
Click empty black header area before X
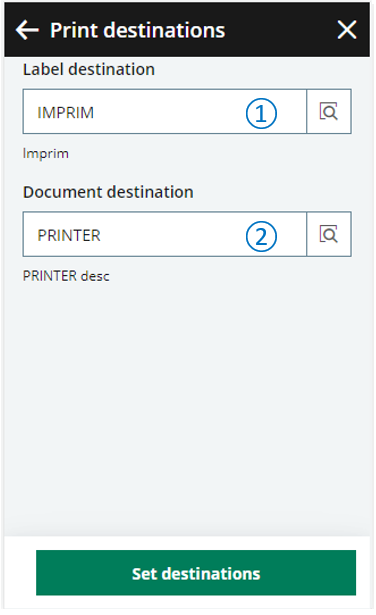pyautogui.click(x=280, y=30)
